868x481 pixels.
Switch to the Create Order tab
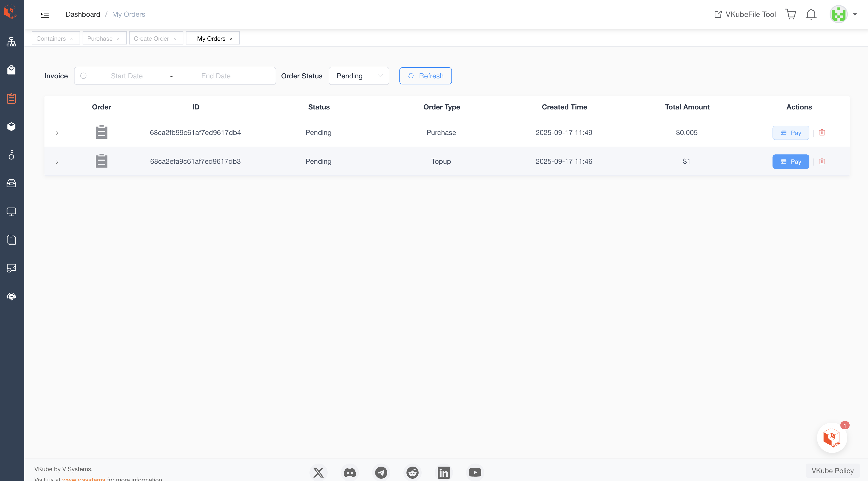pos(151,38)
